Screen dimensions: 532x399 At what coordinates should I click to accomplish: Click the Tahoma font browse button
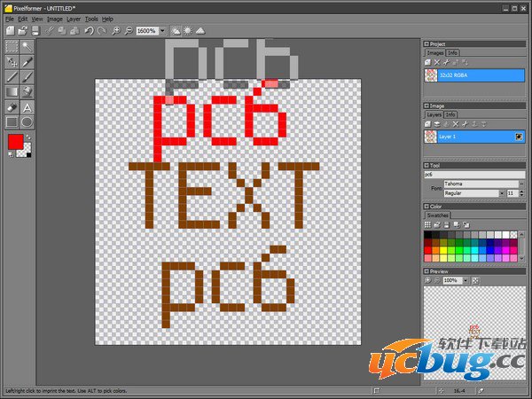[522, 184]
